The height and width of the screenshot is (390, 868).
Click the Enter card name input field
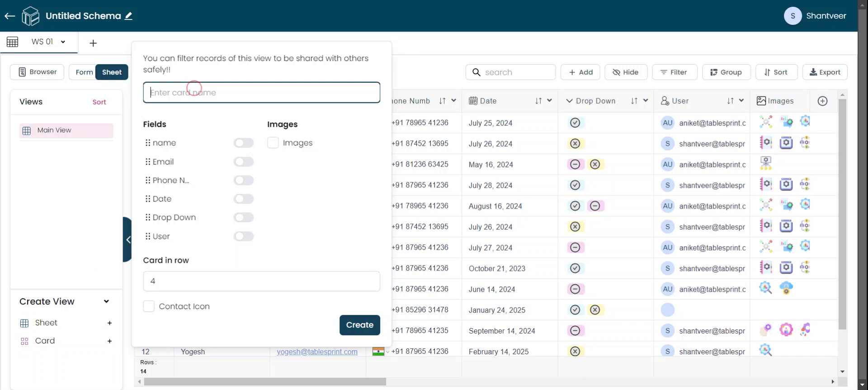[261, 93]
